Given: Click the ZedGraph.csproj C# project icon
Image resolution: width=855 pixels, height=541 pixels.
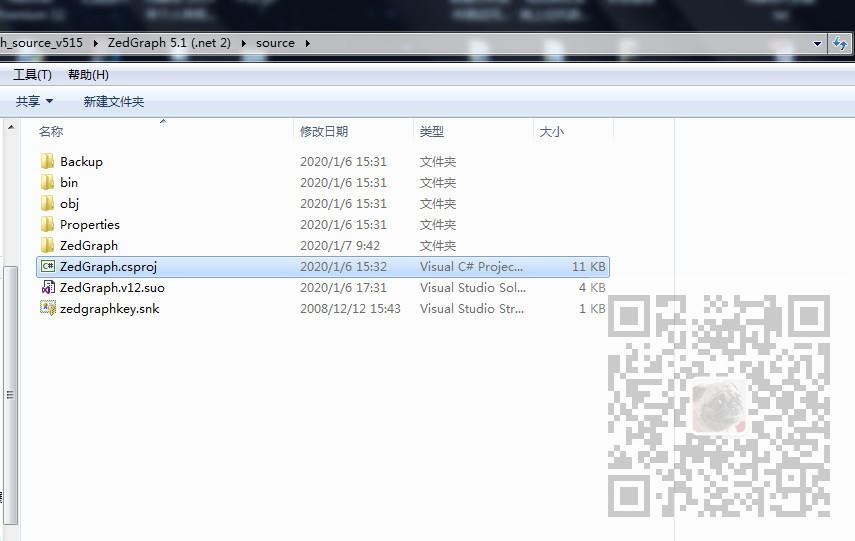Looking at the screenshot, I should pos(48,266).
